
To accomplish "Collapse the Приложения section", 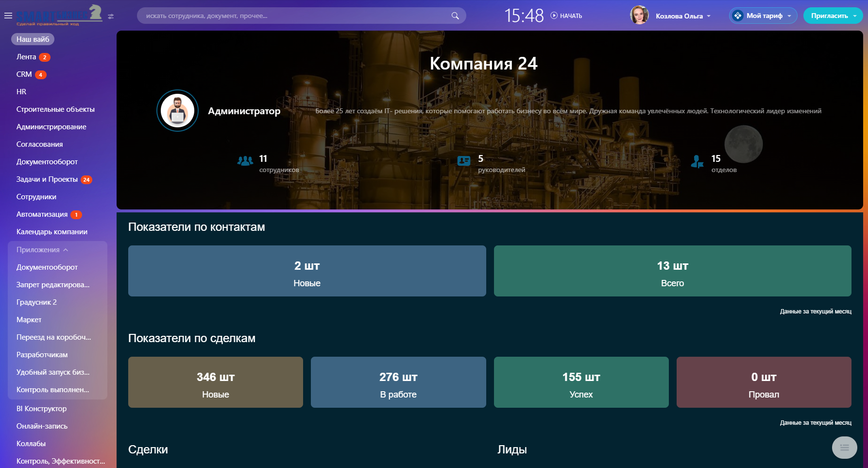I will click(42, 250).
